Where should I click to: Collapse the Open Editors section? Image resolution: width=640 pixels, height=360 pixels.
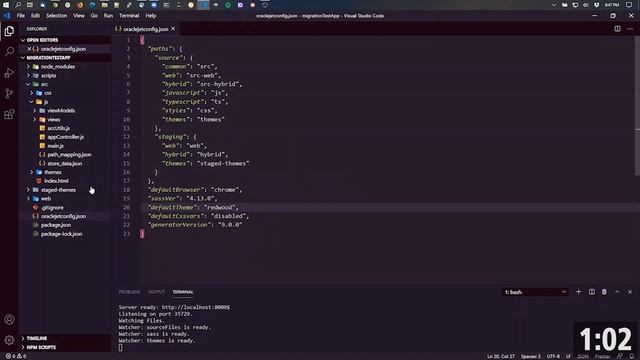(x=23, y=40)
